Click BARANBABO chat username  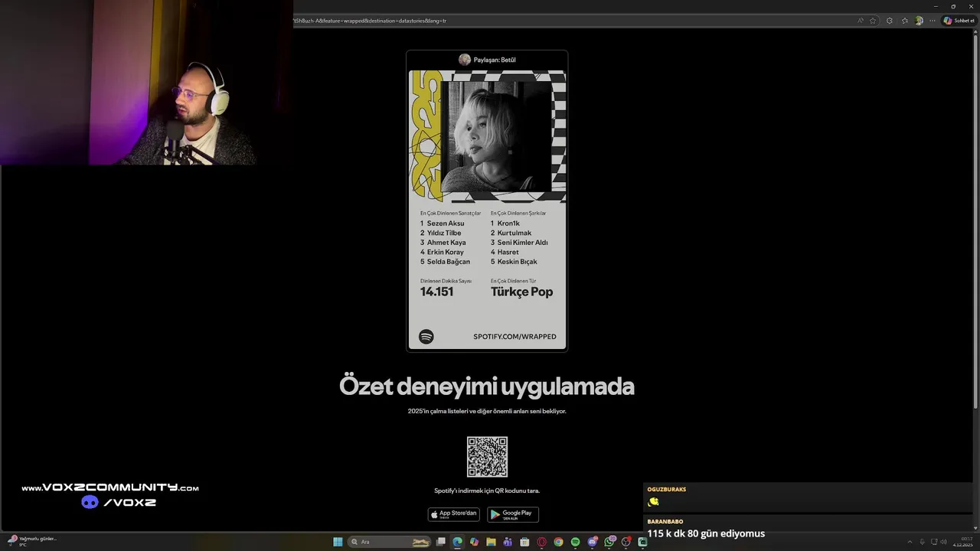point(665,521)
